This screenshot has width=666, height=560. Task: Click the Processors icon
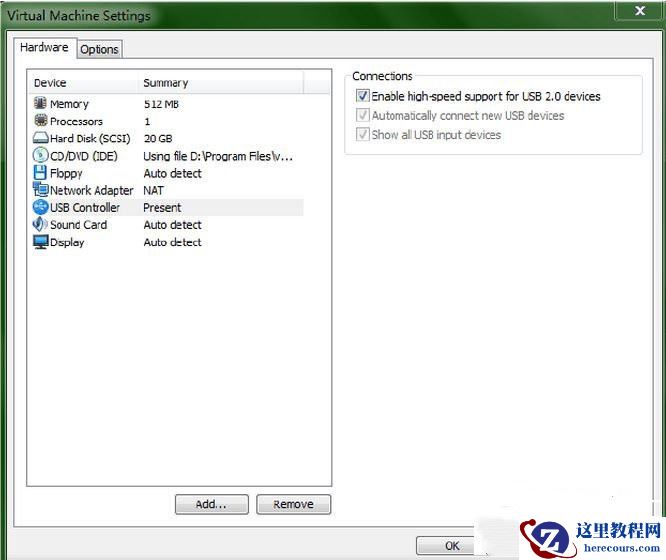pyautogui.click(x=40, y=120)
